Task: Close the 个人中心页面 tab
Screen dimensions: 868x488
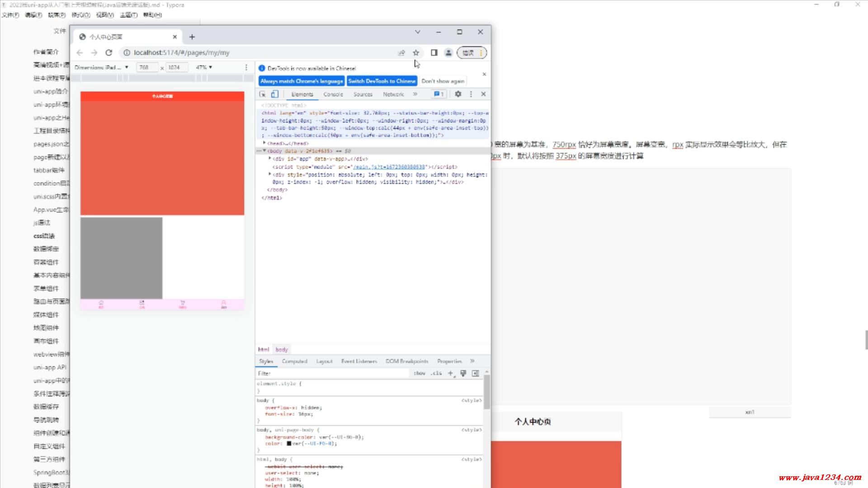Action: (175, 37)
